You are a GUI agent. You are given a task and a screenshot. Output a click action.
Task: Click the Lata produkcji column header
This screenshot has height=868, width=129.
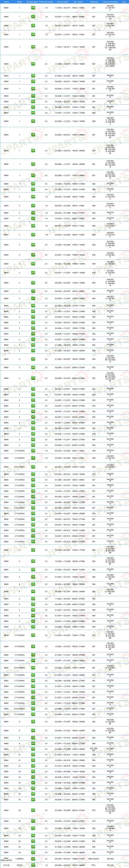tap(63, 2)
